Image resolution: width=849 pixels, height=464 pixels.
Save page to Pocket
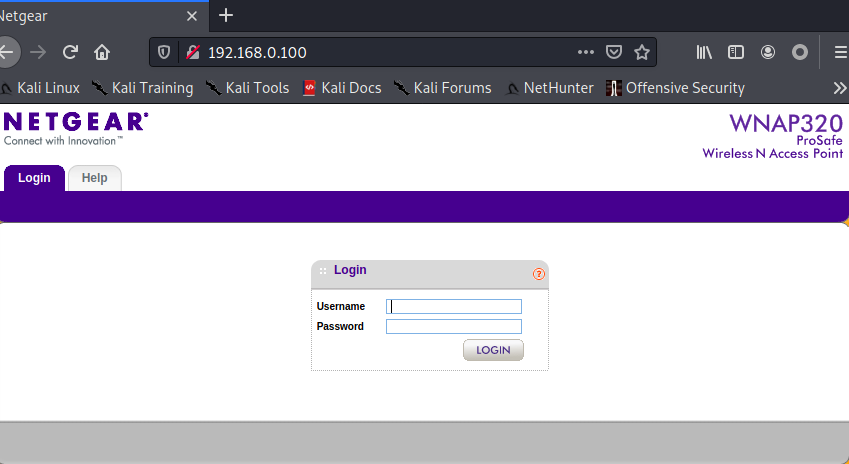[x=613, y=53]
